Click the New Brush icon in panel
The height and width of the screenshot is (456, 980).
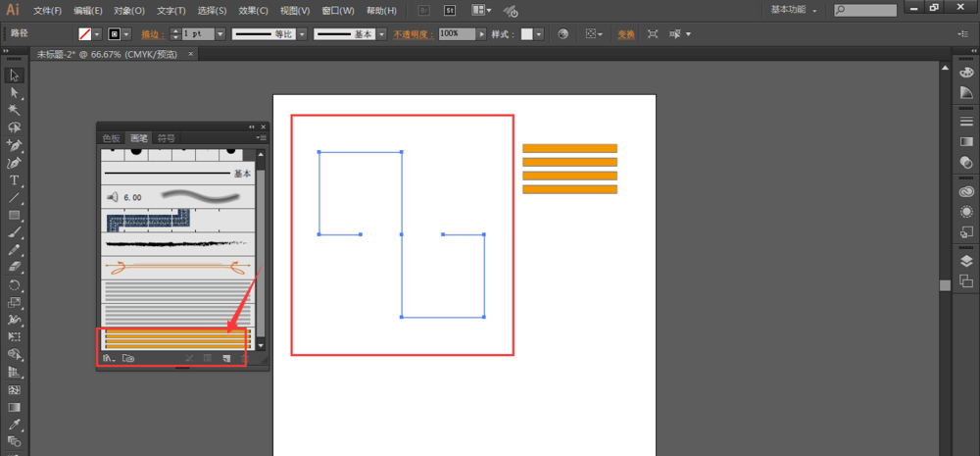point(225,359)
